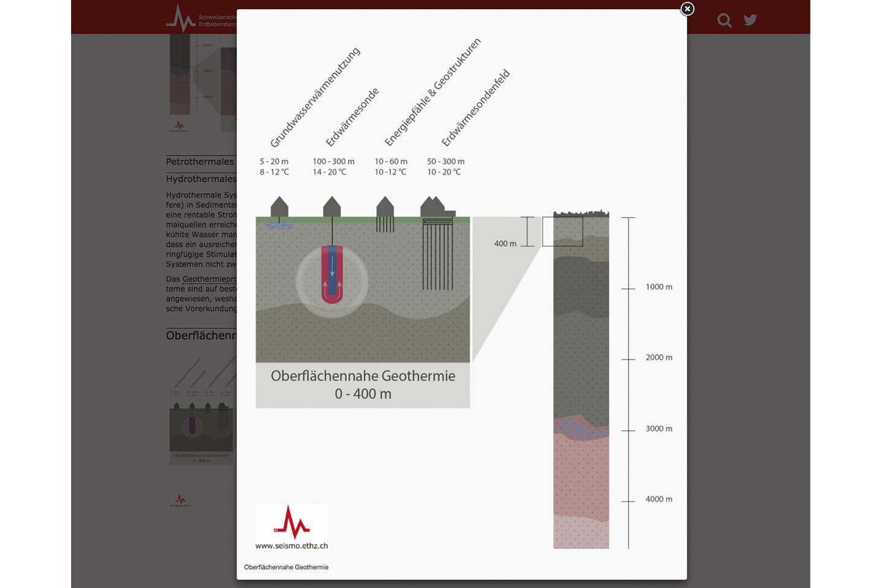
Task: Expand the Hydrothermales section heading
Action: 201,179
